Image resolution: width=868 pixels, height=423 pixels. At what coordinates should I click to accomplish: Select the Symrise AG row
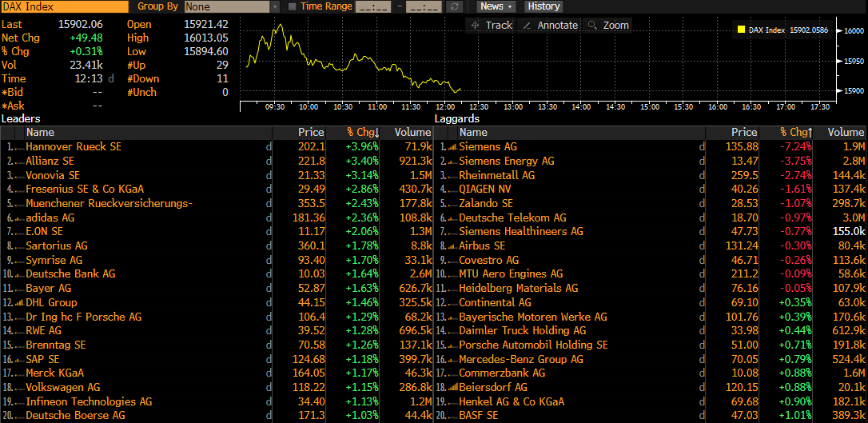coord(217,260)
